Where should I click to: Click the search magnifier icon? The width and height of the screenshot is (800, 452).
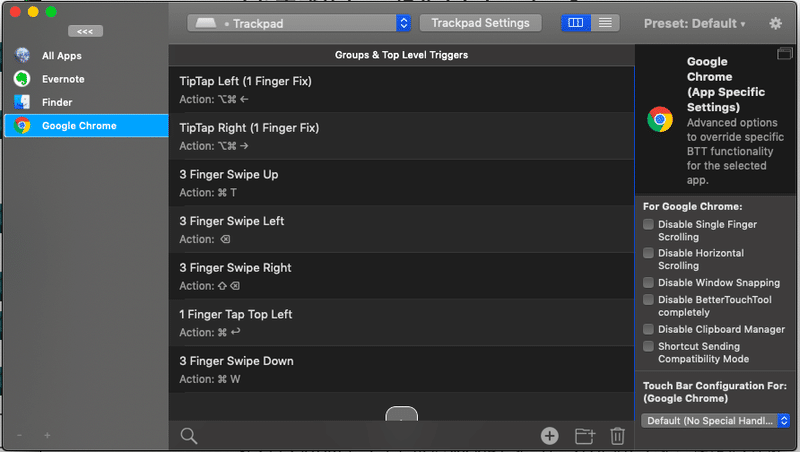189,436
